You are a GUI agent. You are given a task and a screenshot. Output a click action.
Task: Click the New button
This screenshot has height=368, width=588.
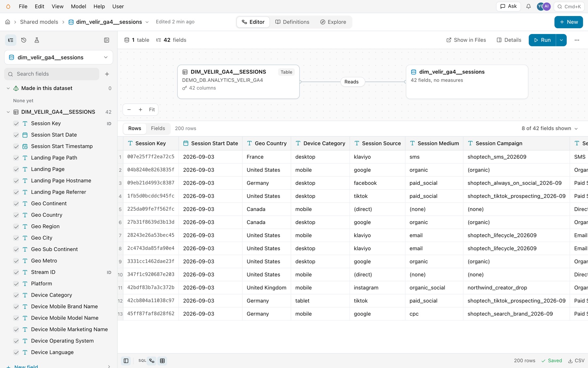point(569,22)
